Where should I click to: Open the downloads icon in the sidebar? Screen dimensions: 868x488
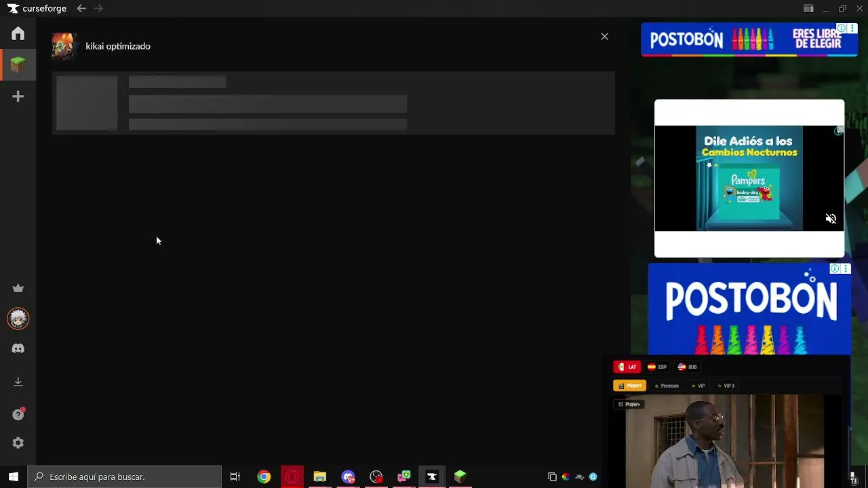pos(18,382)
